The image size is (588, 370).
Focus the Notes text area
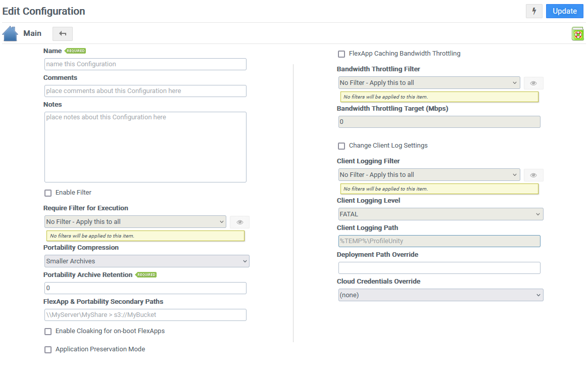click(145, 147)
